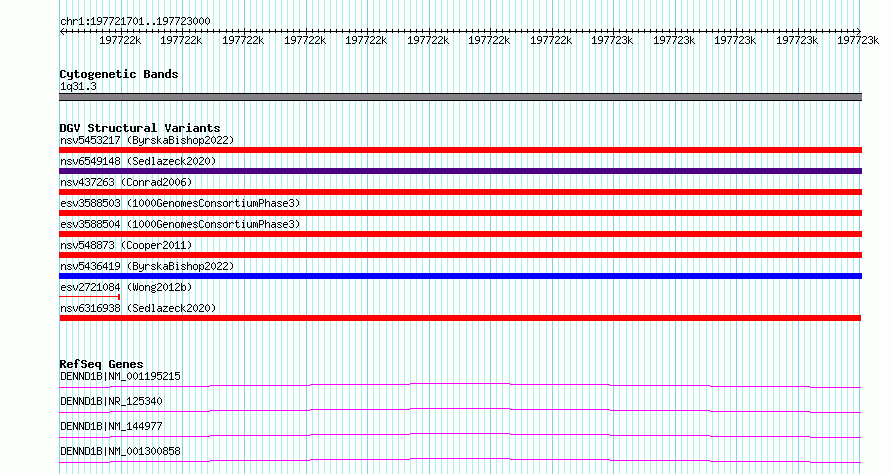The height and width of the screenshot is (474, 890).
Task: Open nsv5436419 (ByrskaBishop2022) label
Action: pos(147,266)
